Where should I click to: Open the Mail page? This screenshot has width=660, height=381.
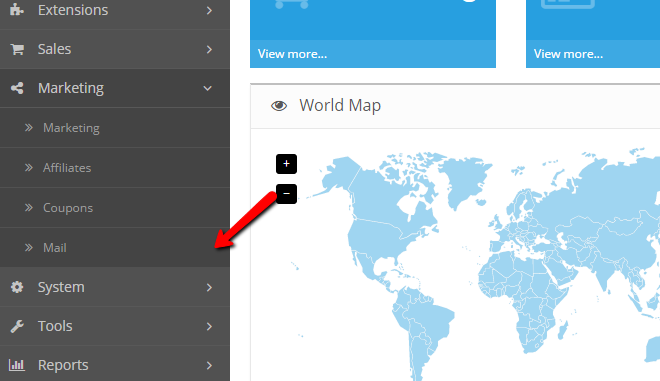click(x=114, y=248)
